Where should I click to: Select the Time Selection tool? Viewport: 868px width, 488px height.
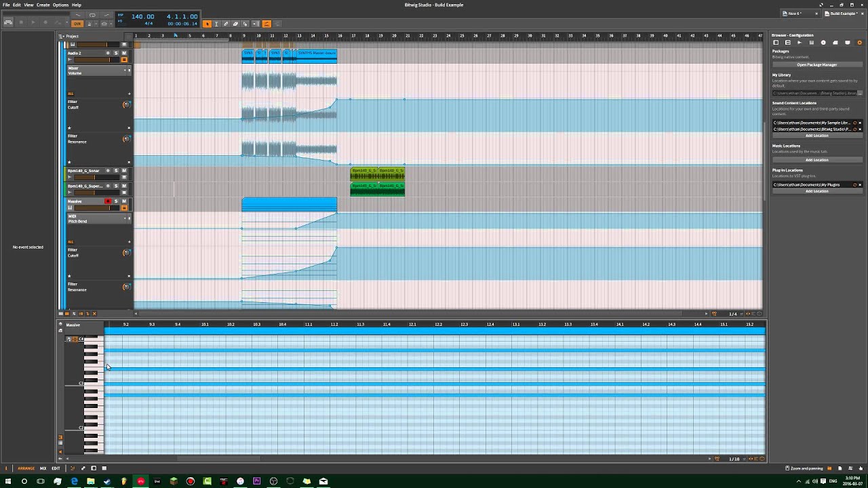216,24
